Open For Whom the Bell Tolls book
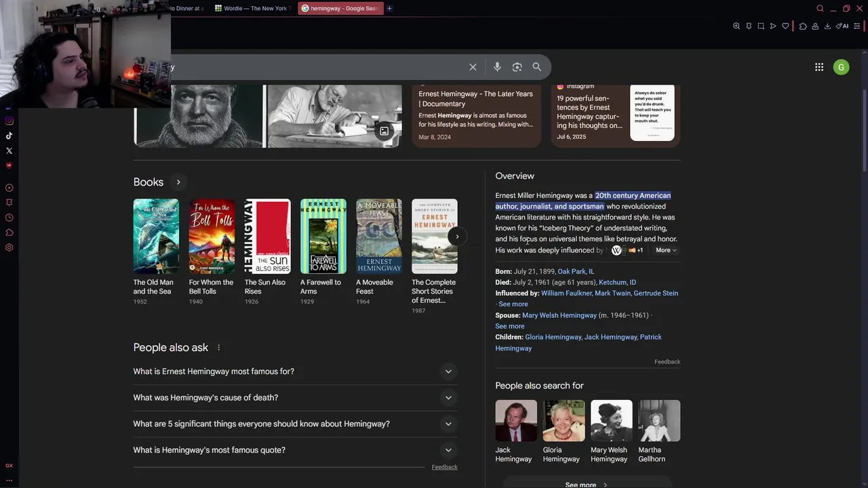 212,251
